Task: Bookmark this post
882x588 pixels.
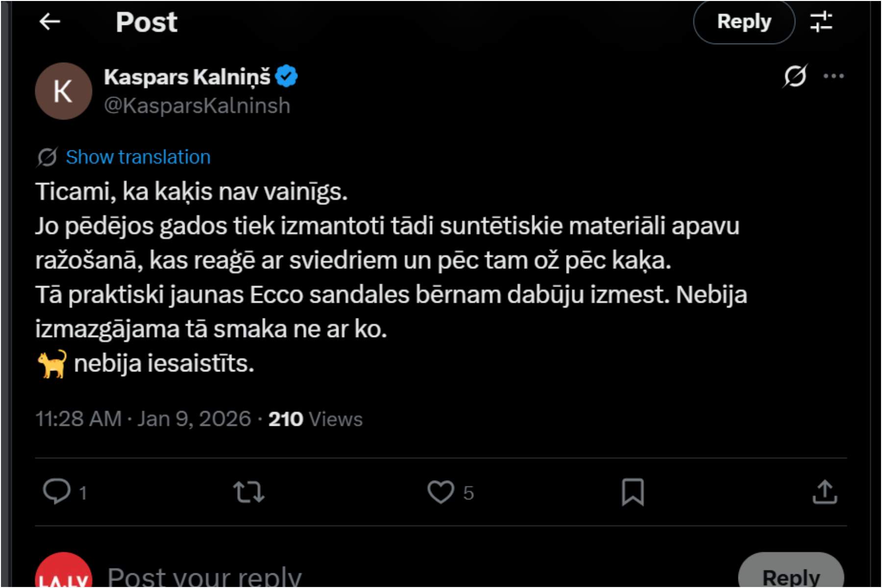Action: (633, 491)
